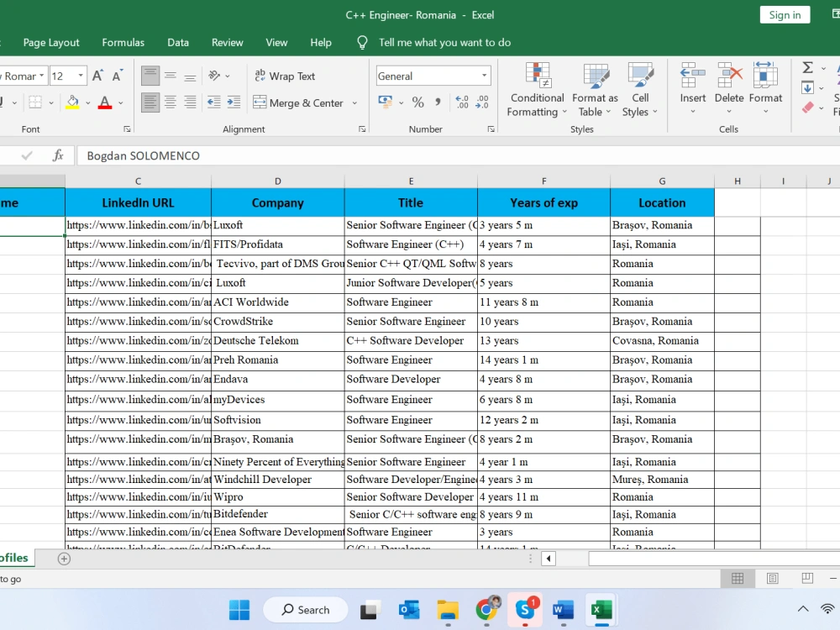Viewport: 840px width, 630px height.
Task: Click the AutoSum sigma icon
Action: 807,68
